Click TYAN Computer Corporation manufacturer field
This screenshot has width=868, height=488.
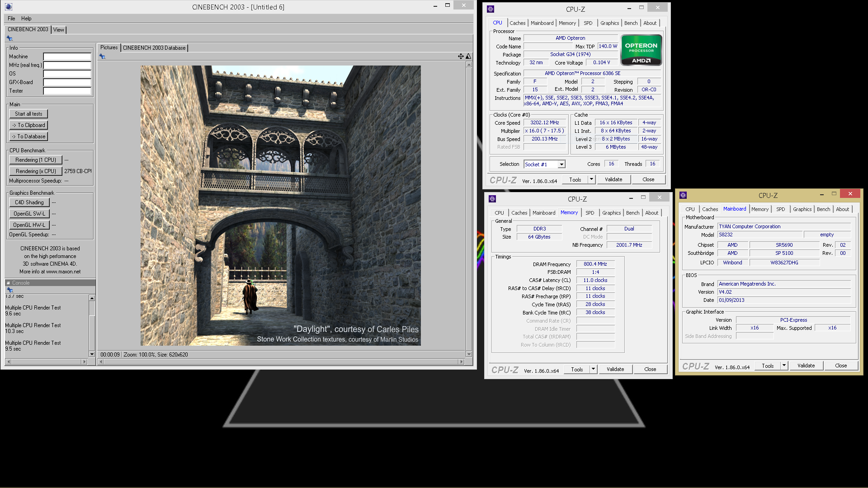(x=784, y=227)
